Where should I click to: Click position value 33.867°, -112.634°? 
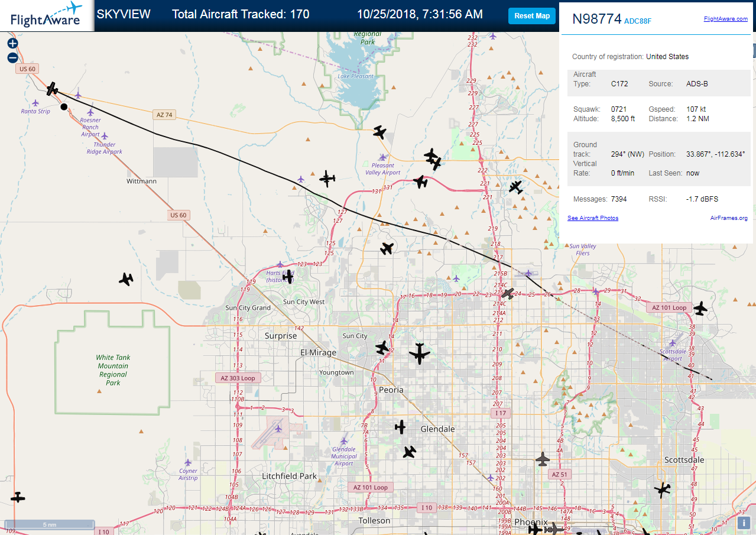click(x=715, y=154)
